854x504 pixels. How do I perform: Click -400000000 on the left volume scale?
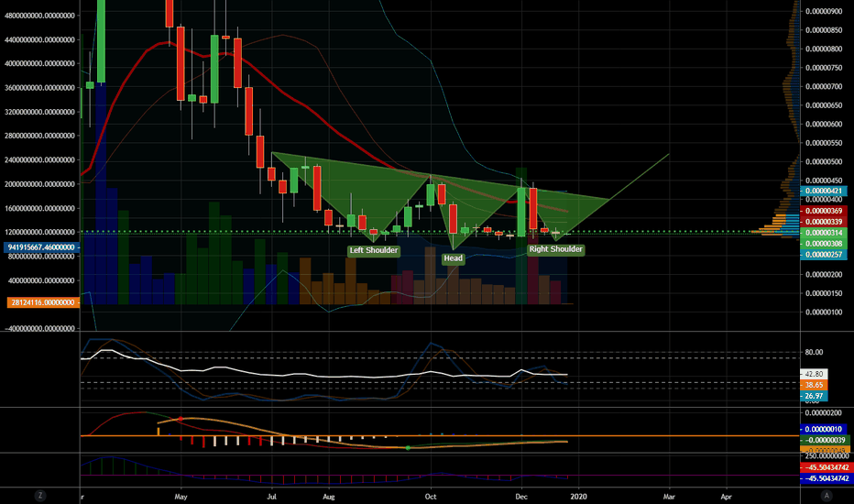39,329
